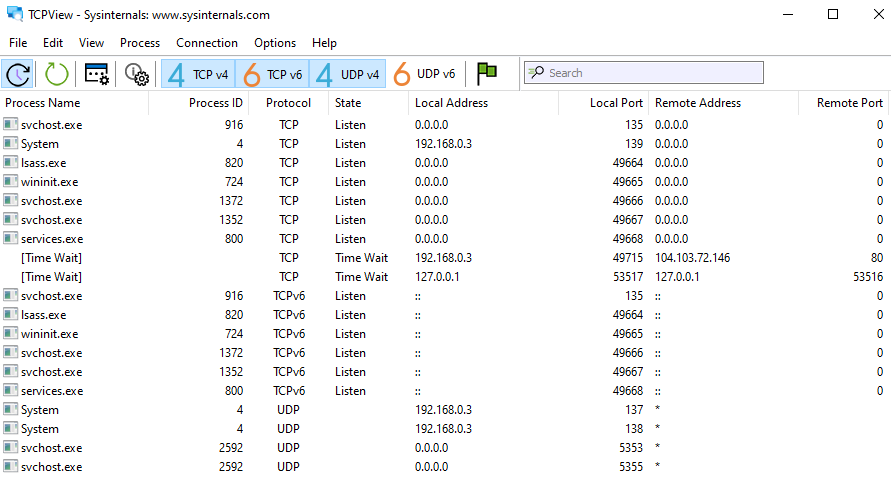Select the Time Wait row to 104.103.72.146
The width and height of the screenshot is (891, 477).
click(446, 258)
